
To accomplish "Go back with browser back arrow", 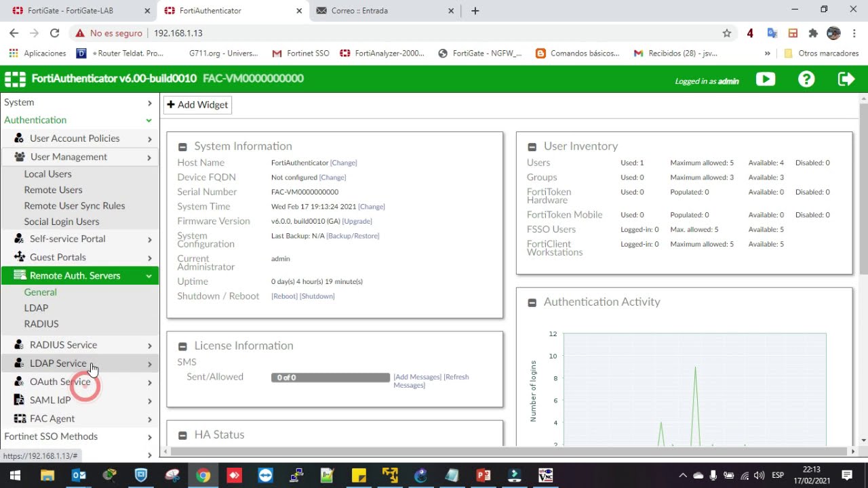I will point(14,33).
